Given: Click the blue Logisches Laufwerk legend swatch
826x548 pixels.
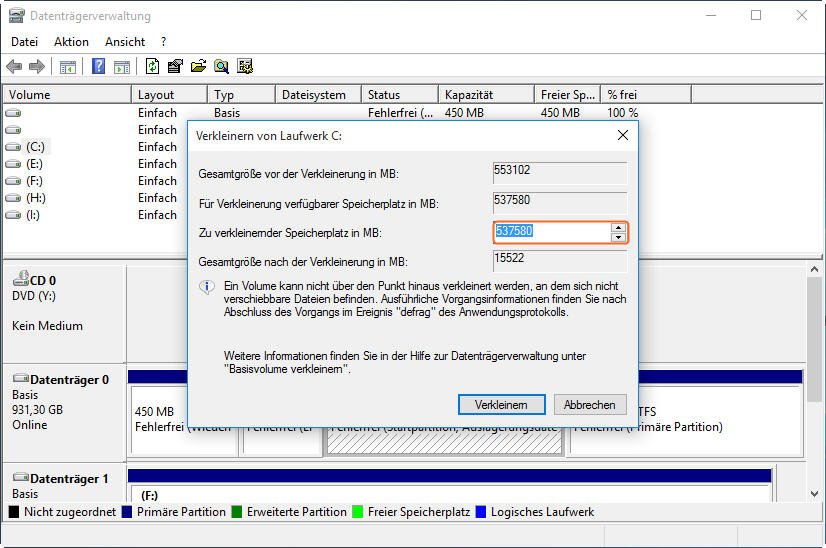Looking at the screenshot, I should [480, 512].
